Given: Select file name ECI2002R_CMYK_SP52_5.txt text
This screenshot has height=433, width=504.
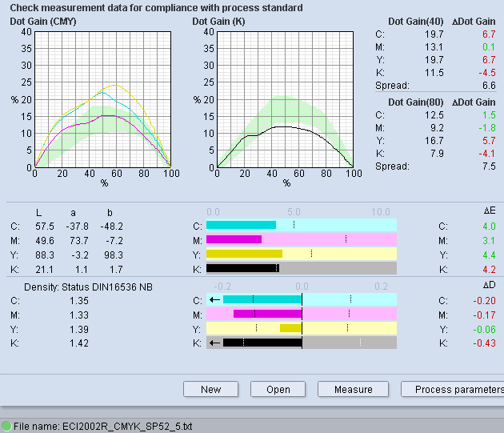Looking at the screenshot, I should pyautogui.click(x=127, y=427).
